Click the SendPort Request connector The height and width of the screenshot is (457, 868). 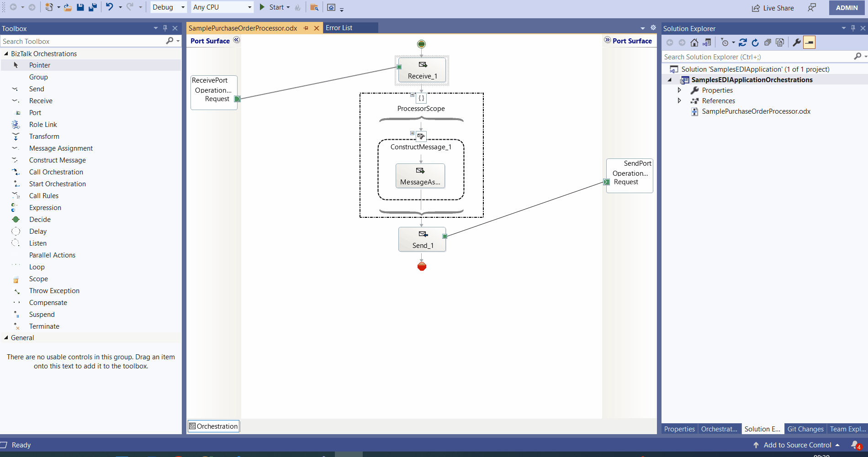click(x=607, y=182)
